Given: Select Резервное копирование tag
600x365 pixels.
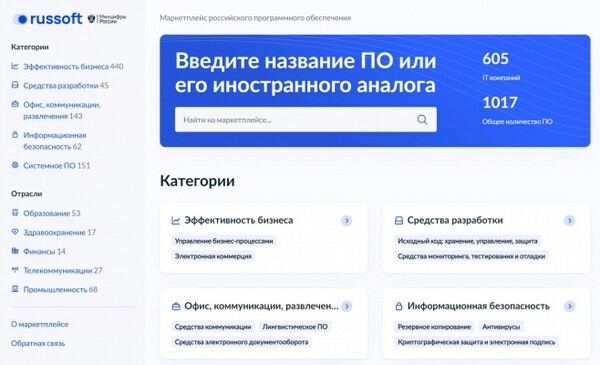Looking at the screenshot, I should [434, 327].
